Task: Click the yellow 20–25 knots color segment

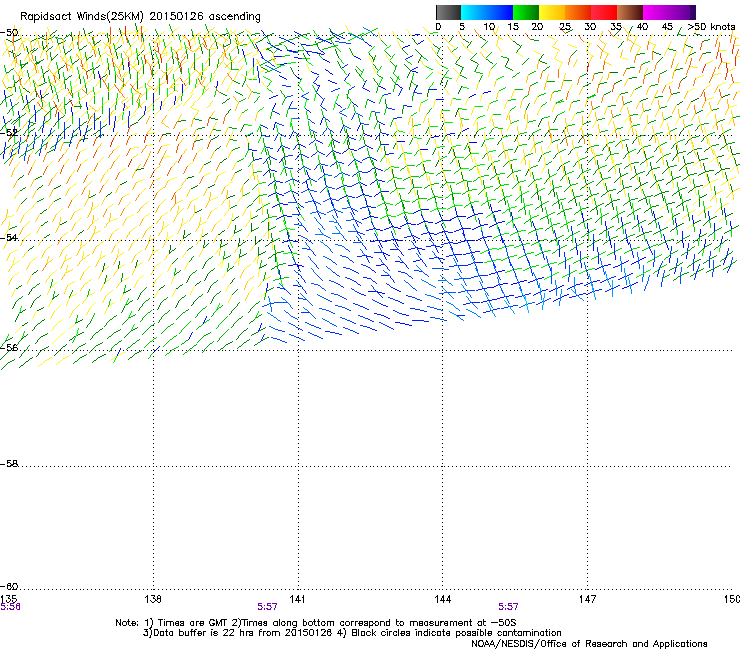Action: tap(552, 12)
